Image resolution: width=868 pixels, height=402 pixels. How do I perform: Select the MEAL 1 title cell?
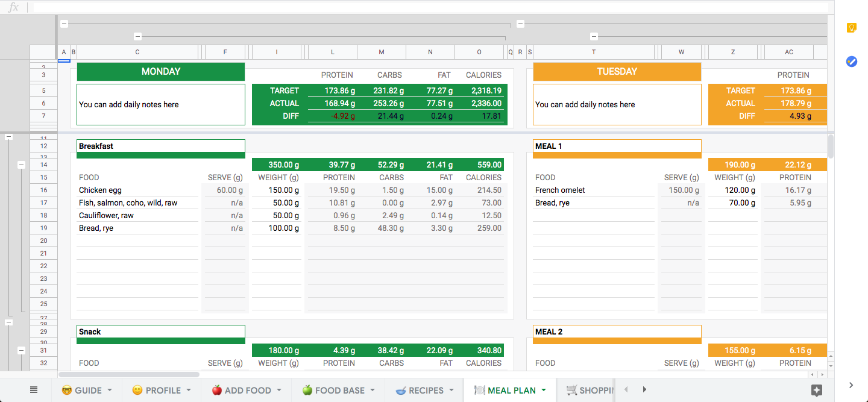(x=617, y=146)
